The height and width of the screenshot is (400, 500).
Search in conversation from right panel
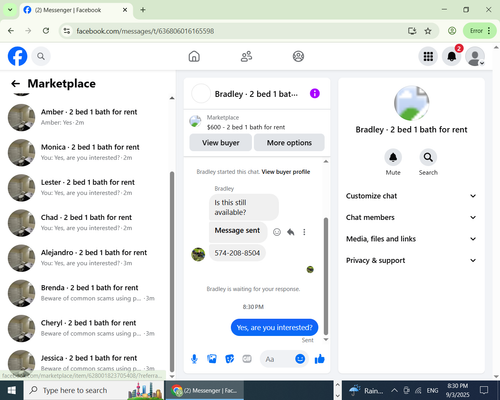click(428, 157)
